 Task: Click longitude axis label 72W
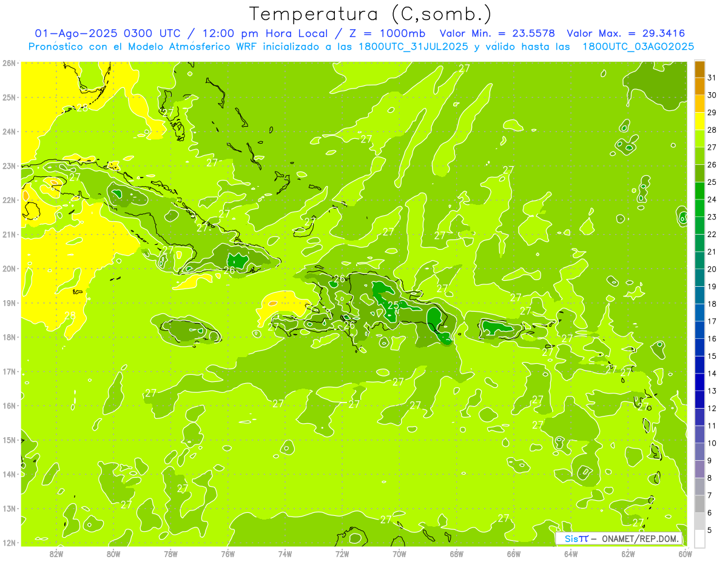point(342,554)
